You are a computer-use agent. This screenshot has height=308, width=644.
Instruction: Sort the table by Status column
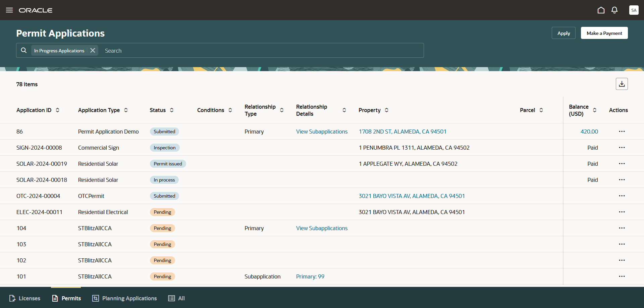click(171, 110)
